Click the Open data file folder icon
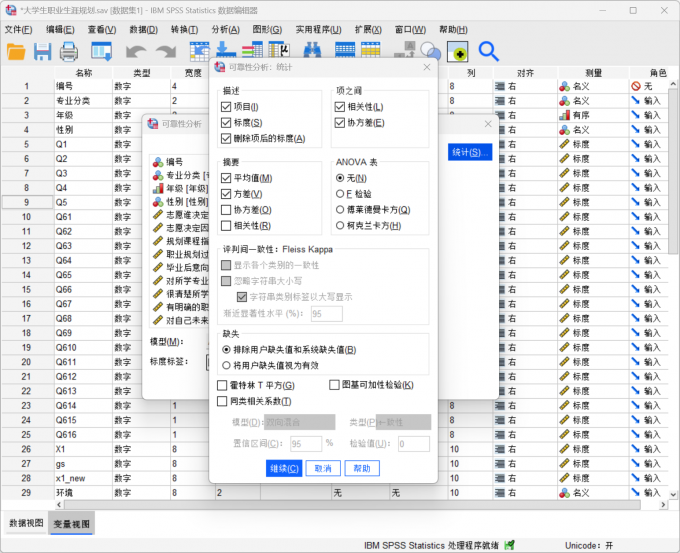 [x=17, y=51]
